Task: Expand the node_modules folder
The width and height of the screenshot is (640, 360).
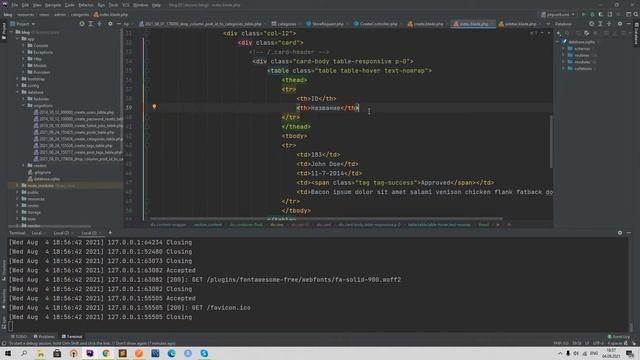Action: pos(18,185)
